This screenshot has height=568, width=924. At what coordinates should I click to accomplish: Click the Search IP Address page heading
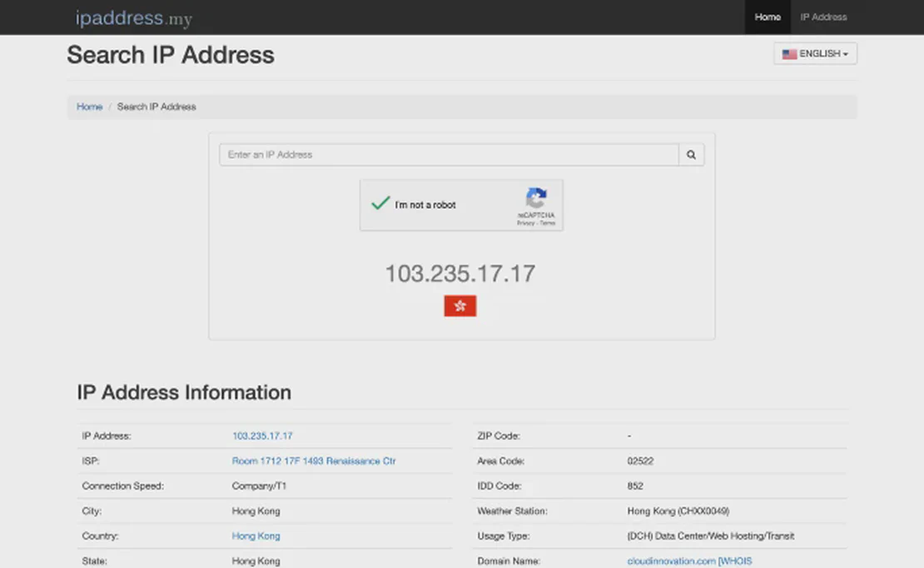(171, 55)
